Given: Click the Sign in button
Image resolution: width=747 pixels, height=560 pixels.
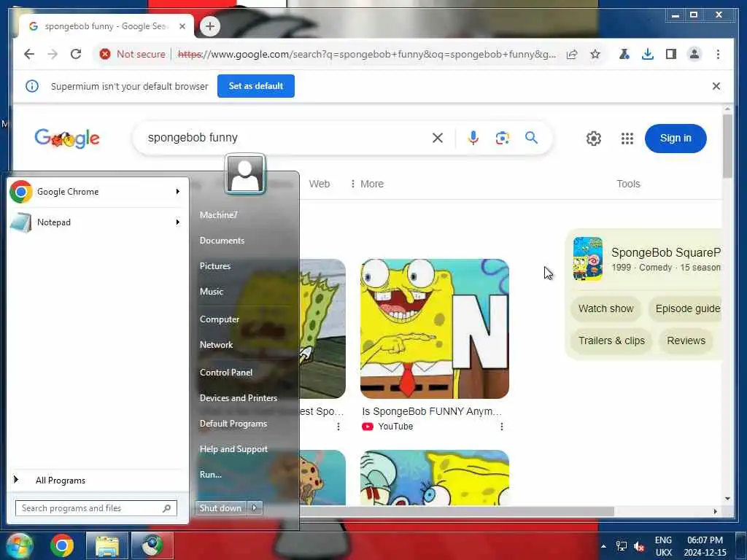Looking at the screenshot, I should pos(676,139).
